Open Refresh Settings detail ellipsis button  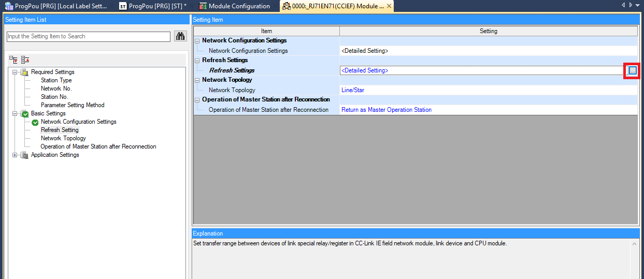632,70
